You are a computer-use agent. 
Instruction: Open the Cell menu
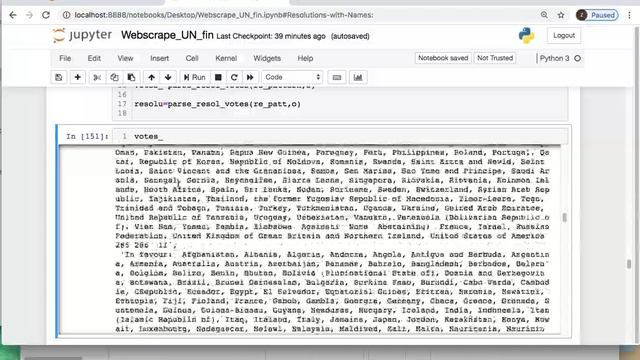click(x=192, y=58)
